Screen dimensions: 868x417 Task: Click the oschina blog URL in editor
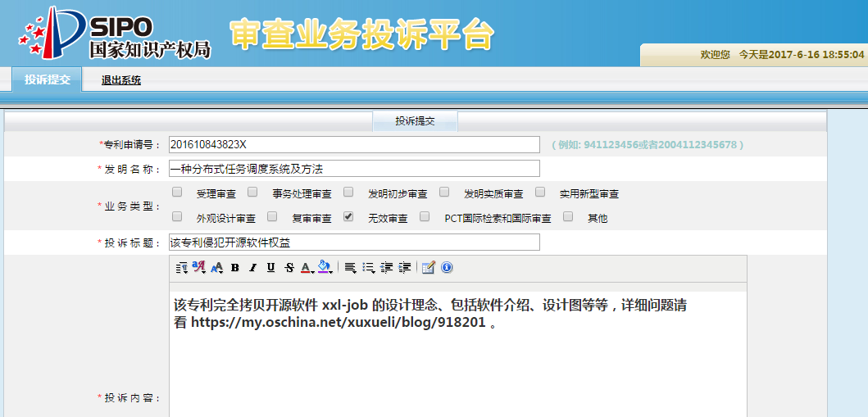pyautogui.click(x=339, y=323)
